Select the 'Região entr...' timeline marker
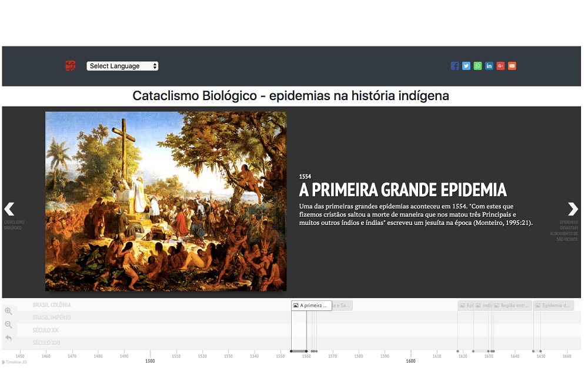 click(512, 306)
